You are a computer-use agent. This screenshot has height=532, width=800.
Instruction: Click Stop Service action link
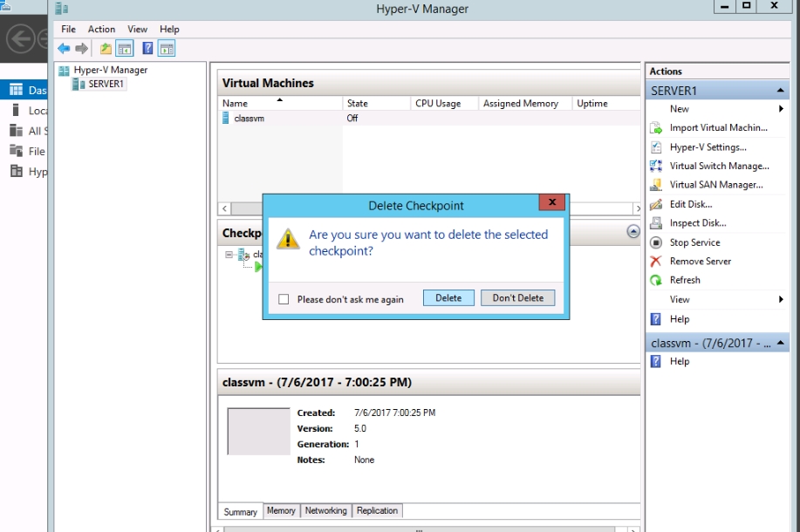pyautogui.click(x=695, y=242)
